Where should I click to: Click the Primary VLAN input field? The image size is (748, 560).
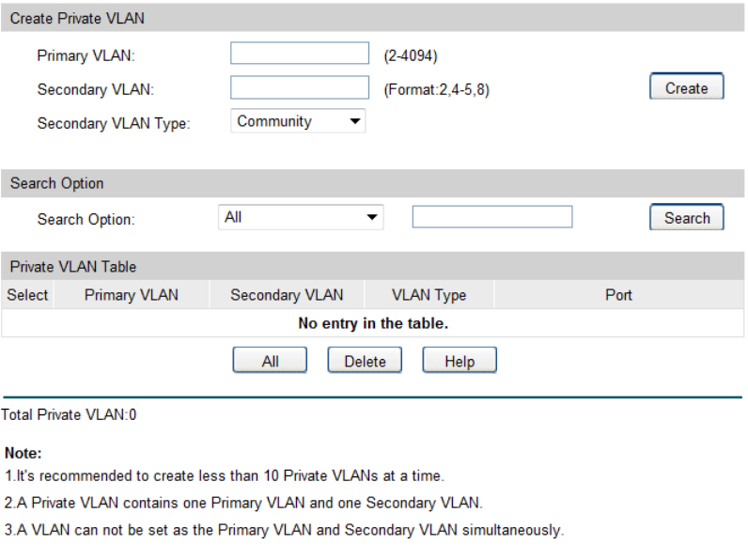[300, 54]
